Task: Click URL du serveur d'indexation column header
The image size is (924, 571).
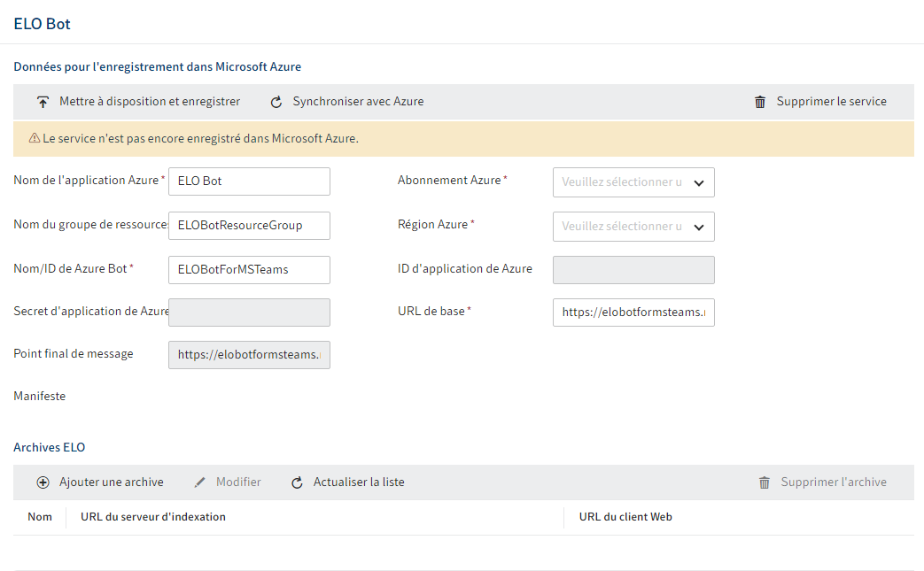Action: [153, 517]
